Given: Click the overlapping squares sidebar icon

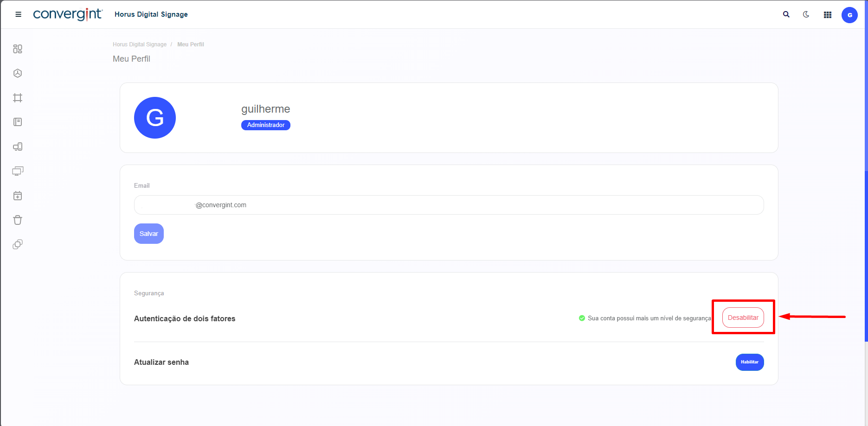Looking at the screenshot, I should [18, 244].
